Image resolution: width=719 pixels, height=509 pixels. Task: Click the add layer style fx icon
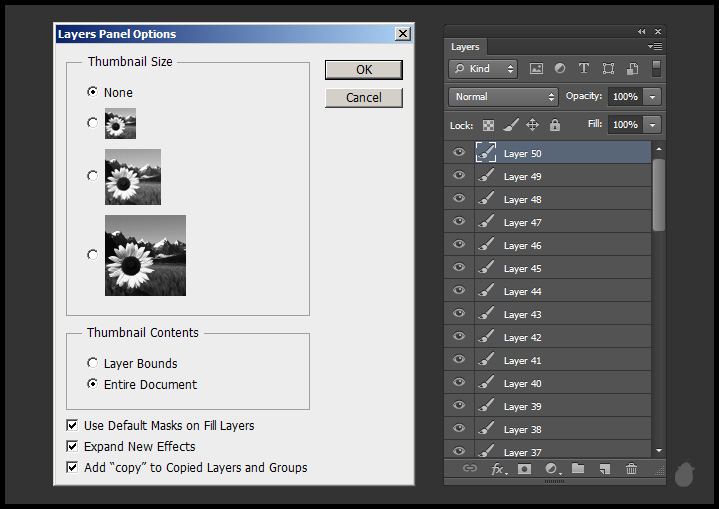[x=498, y=468]
